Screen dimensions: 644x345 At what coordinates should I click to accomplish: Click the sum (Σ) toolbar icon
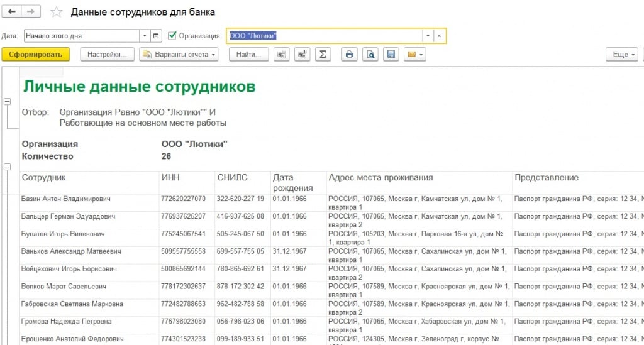(322, 55)
